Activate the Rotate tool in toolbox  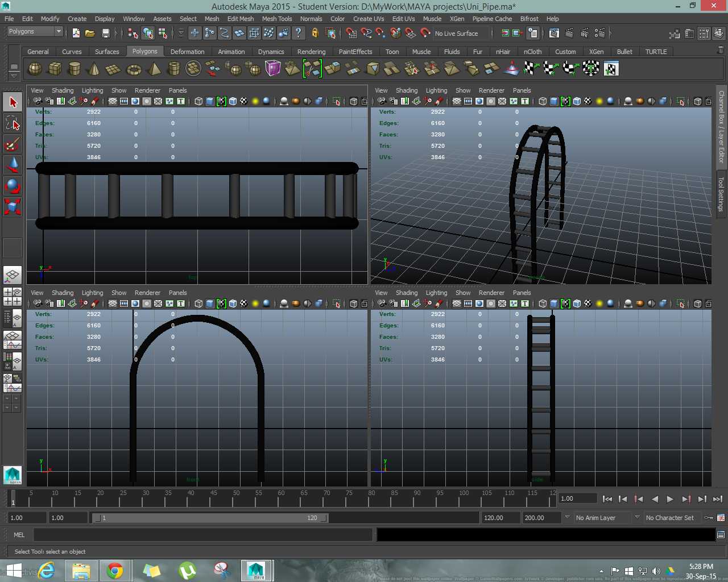point(13,186)
